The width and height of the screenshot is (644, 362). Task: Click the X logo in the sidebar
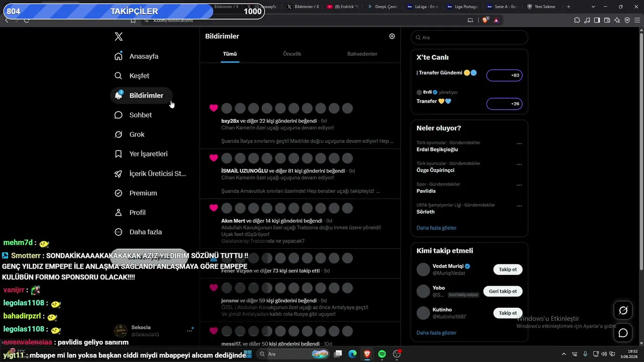point(118,37)
